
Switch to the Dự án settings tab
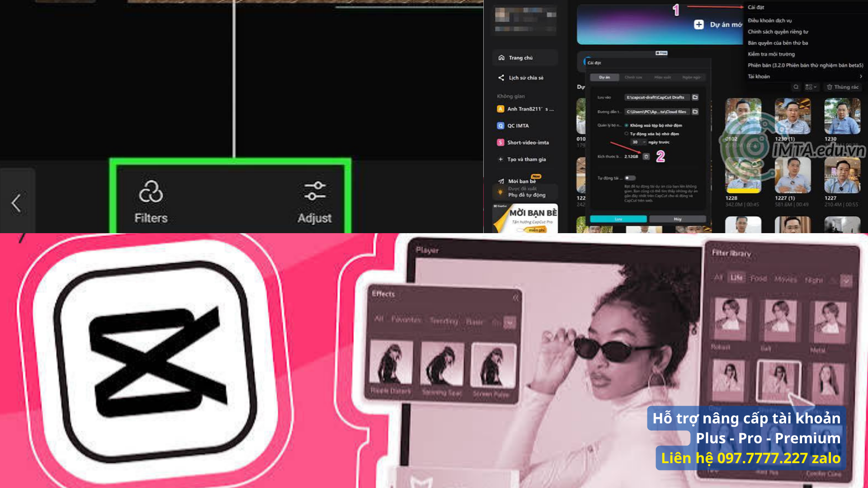(604, 77)
